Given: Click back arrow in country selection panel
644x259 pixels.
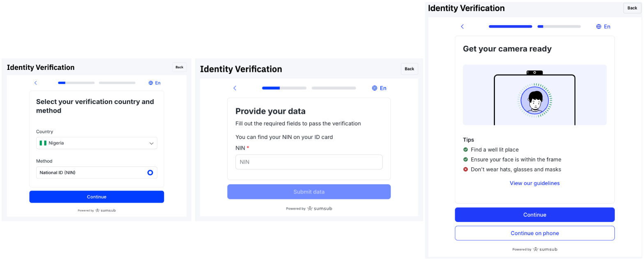Looking at the screenshot, I should tap(36, 83).
